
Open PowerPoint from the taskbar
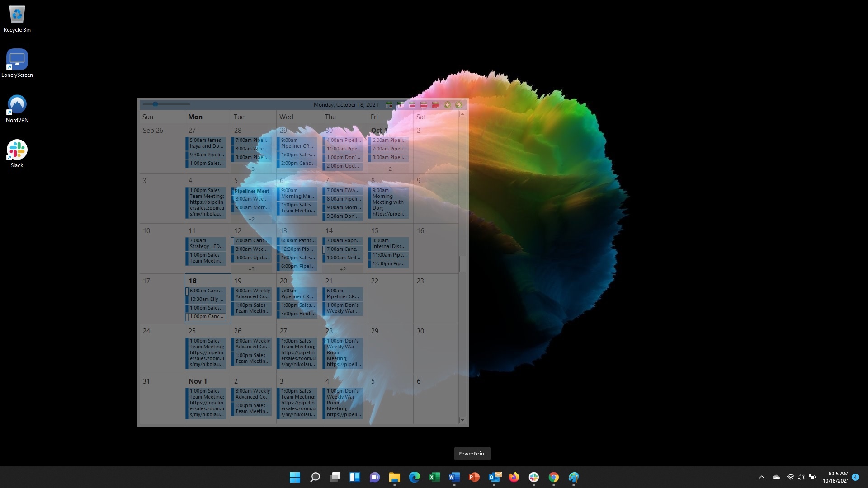pyautogui.click(x=474, y=477)
